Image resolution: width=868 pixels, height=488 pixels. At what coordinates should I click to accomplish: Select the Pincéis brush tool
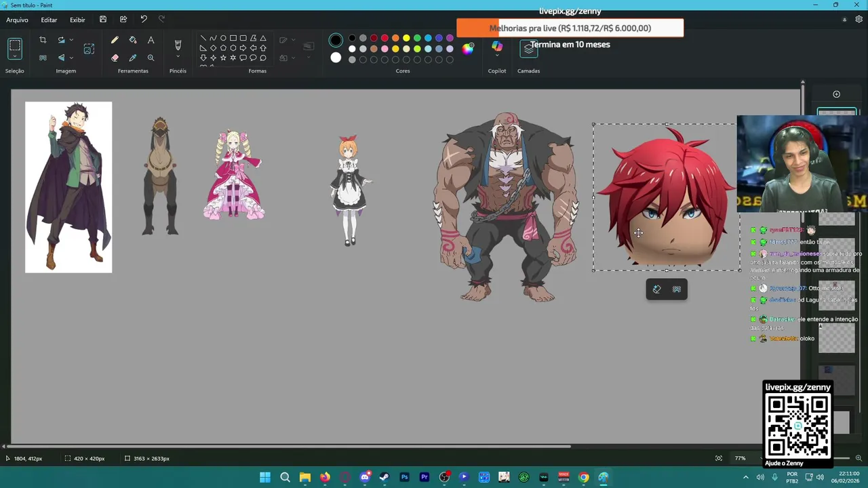tap(178, 45)
